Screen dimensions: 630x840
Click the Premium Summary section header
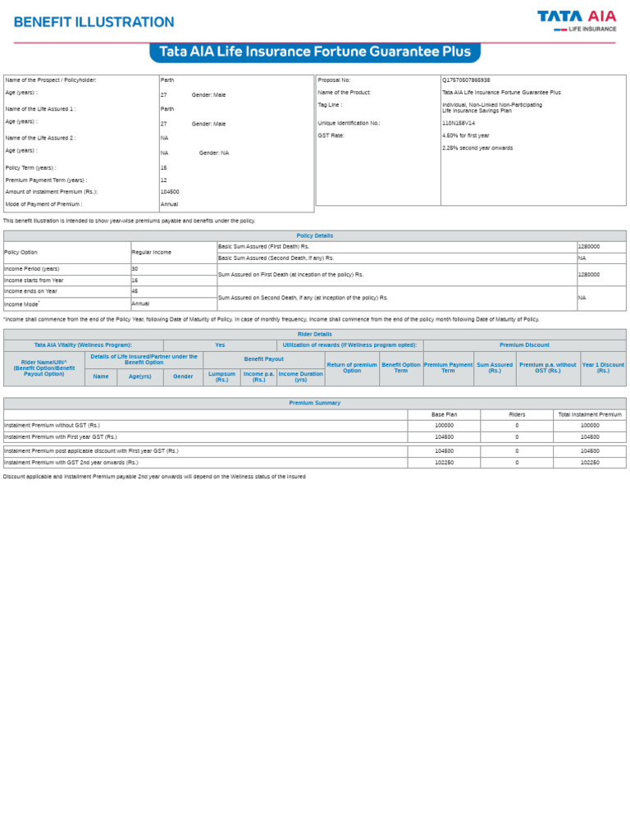315,403
